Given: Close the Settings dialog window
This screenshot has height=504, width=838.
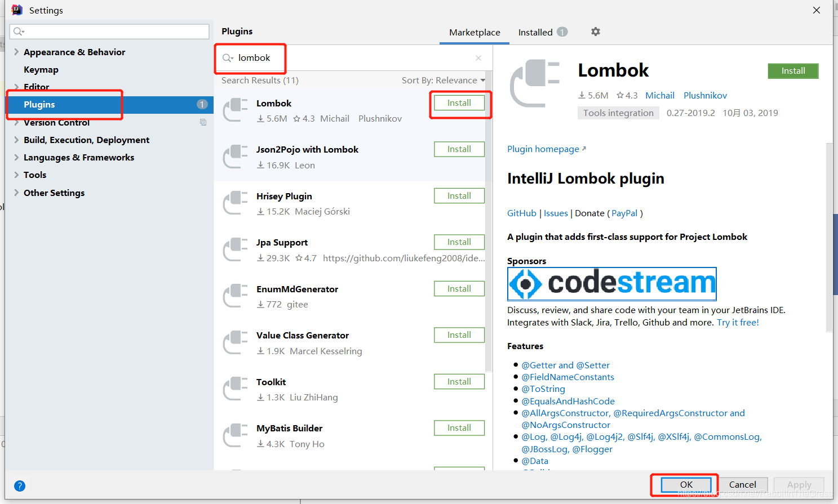Looking at the screenshot, I should coord(816,10).
